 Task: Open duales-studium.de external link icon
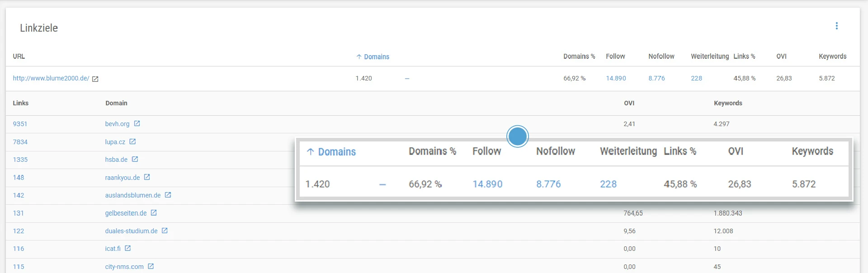[165, 231]
